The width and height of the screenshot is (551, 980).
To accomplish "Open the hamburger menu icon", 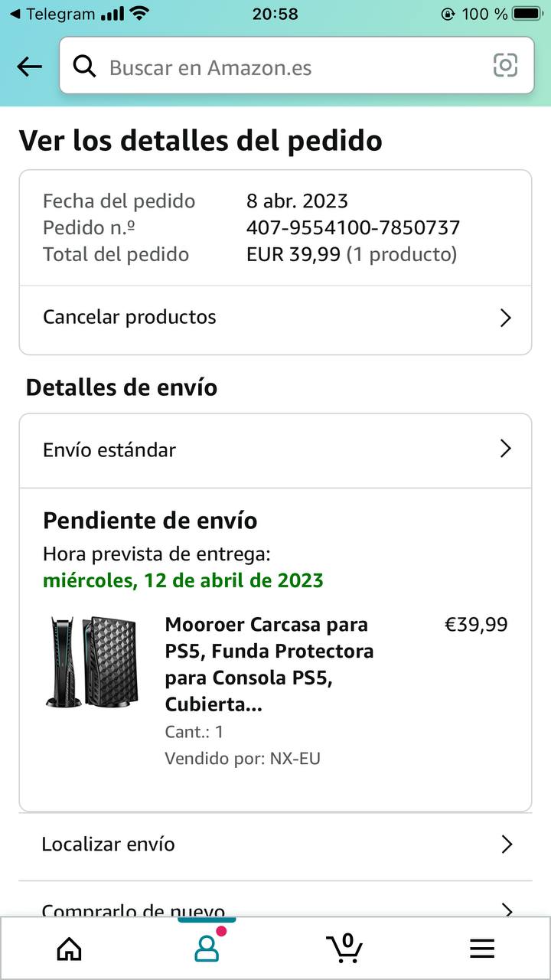I will [x=482, y=949].
